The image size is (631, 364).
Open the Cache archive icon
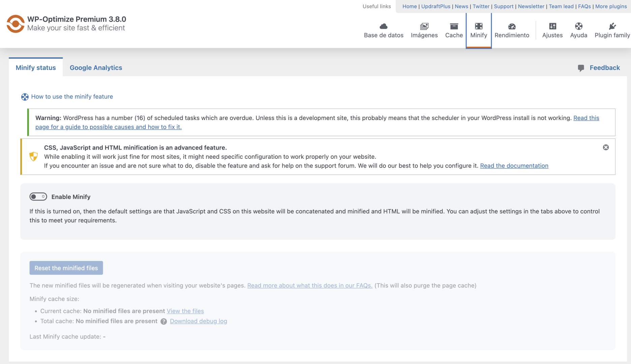pyautogui.click(x=454, y=26)
